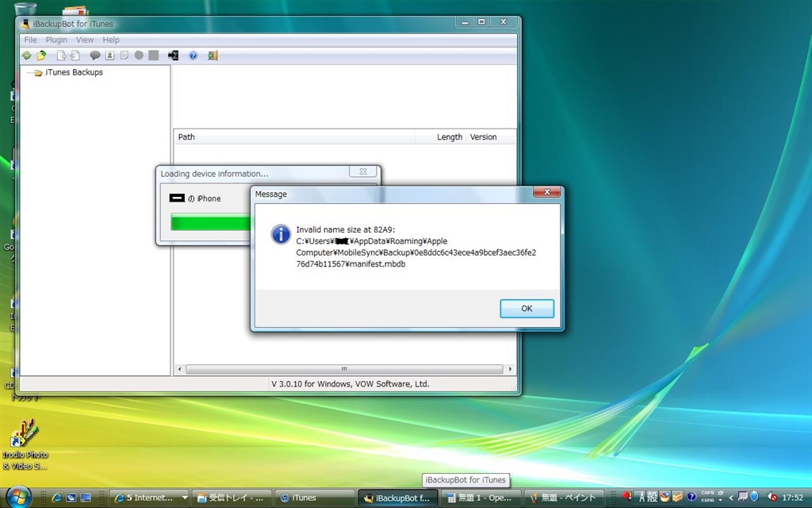Click the blue Help question-mark toolbar icon
Screen dimensions: 812x508
point(193,56)
